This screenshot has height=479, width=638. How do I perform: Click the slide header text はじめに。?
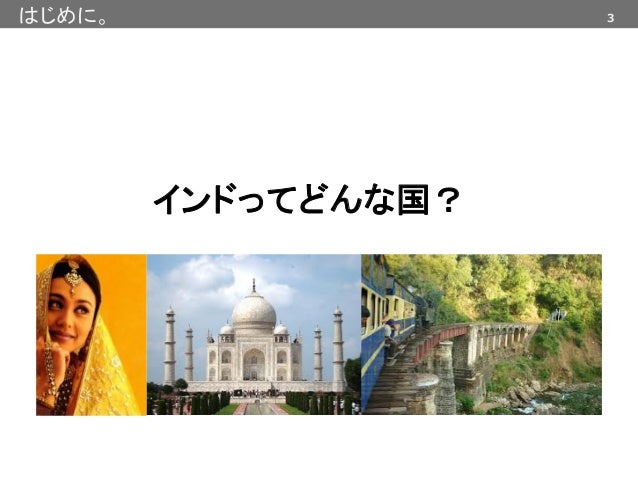click(x=63, y=16)
